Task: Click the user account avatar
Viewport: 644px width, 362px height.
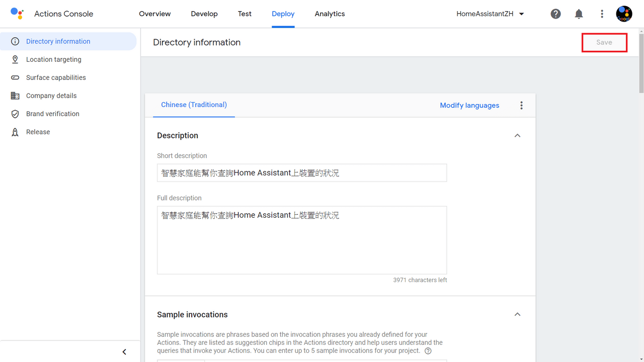Action: pyautogui.click(x=624, y=14)
